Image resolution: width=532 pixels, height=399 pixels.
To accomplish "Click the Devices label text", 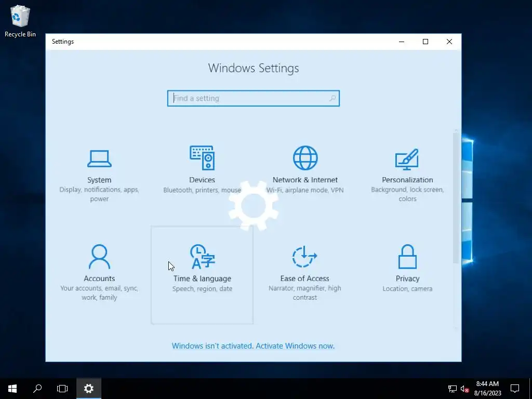I will (x=202, y=180).
